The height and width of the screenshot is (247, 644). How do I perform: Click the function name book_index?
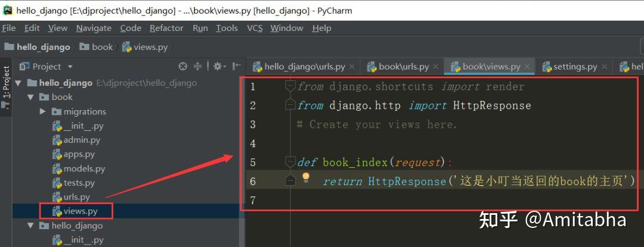click(355, 162)
